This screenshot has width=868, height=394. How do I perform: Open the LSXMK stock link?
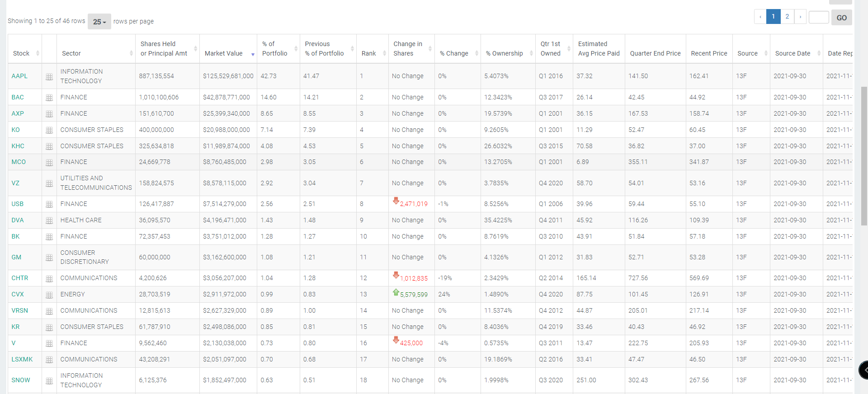22,359
